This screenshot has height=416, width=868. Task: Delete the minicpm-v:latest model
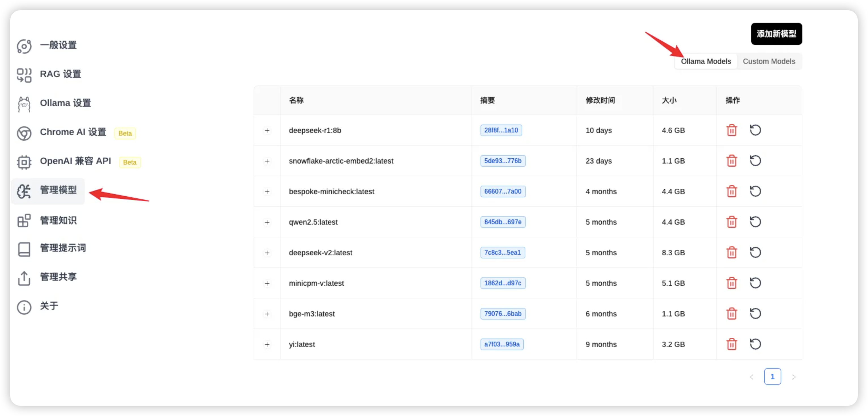click(x=732, y=283)
